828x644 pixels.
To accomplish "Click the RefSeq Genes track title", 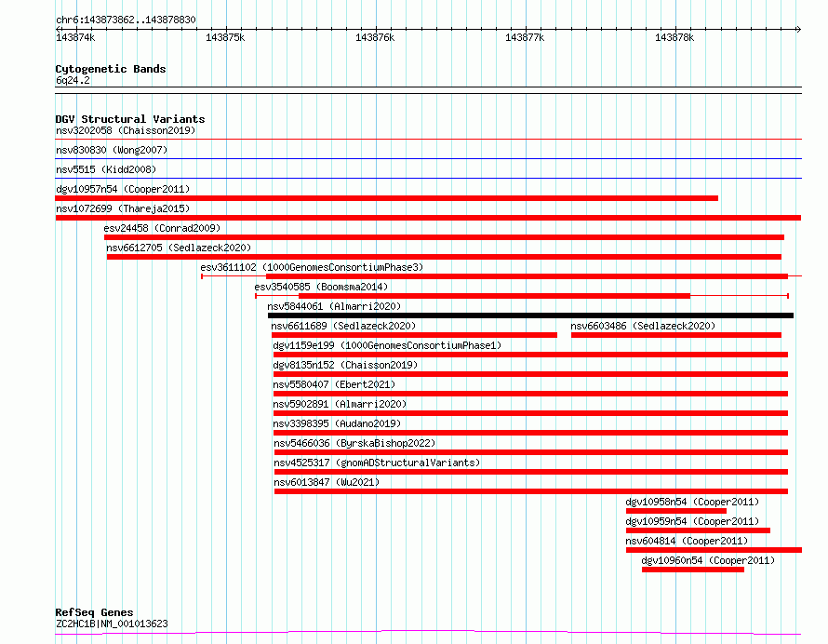I will [x=94, y=613].
